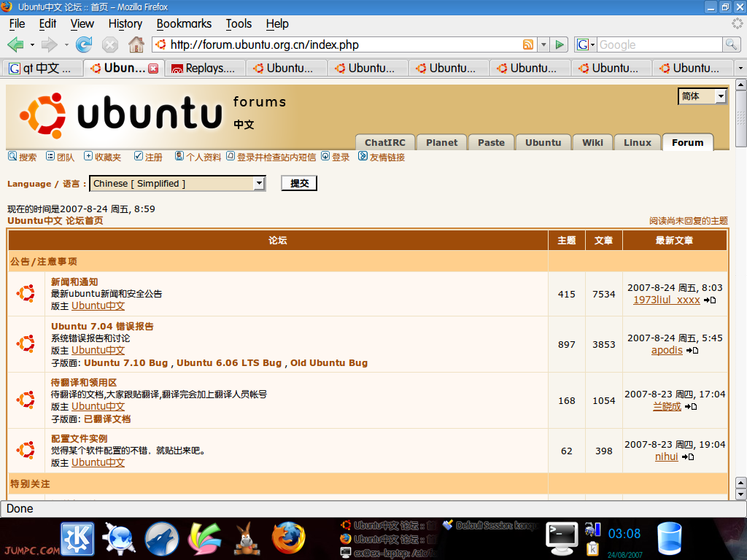Open the Wiki site tab

pos(592,142)
